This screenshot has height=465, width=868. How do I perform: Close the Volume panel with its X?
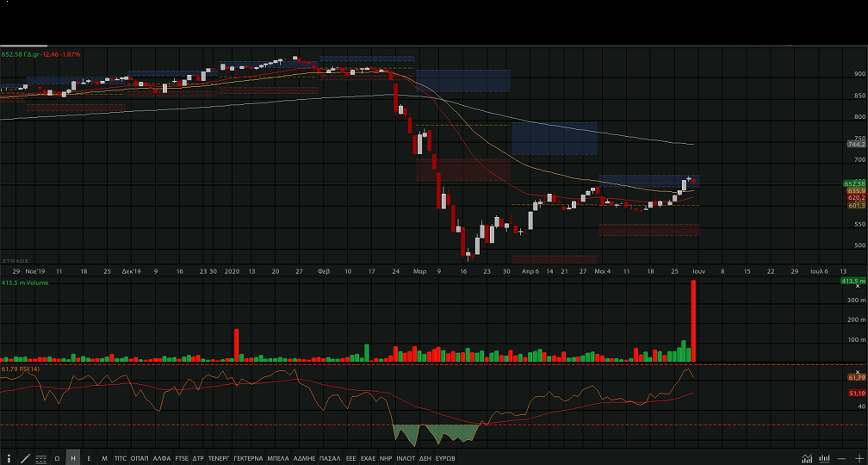point(858,286)
